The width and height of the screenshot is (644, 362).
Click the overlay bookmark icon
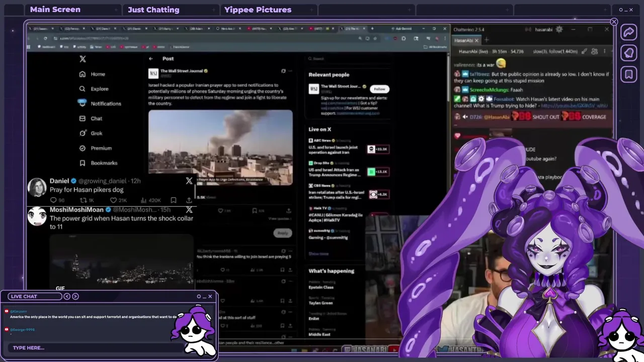[x=629, y=75]
